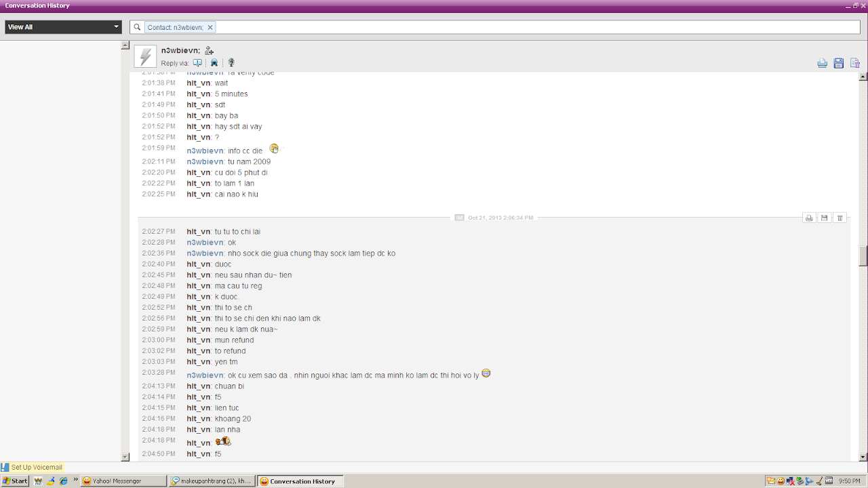Click the emoticon after 'info cc die'
This screenshot has width=868, height=488.
click(274, 148)
